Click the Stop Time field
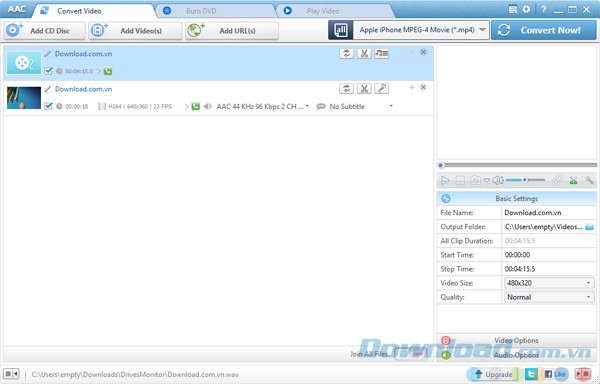The width and height of the screenshot is (600, 384). click(549, 269)
